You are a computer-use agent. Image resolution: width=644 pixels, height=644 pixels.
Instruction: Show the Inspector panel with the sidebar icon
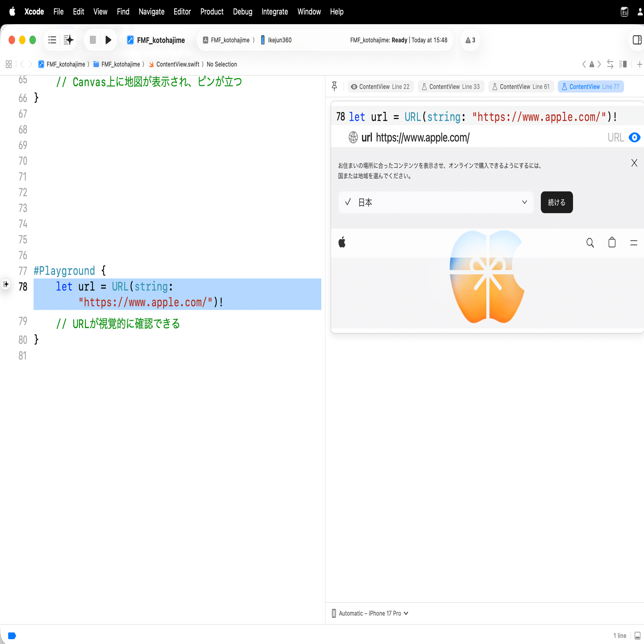coord(637,40)
